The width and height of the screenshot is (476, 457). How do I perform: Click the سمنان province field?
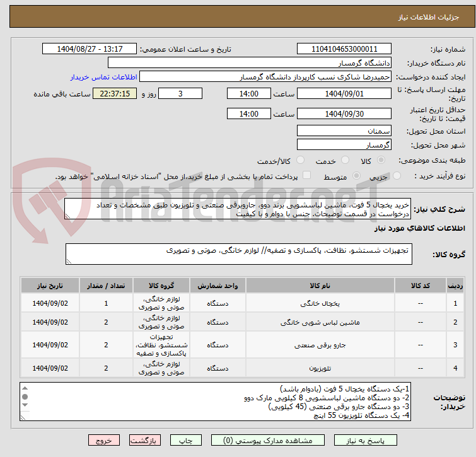tap(344, 130)
